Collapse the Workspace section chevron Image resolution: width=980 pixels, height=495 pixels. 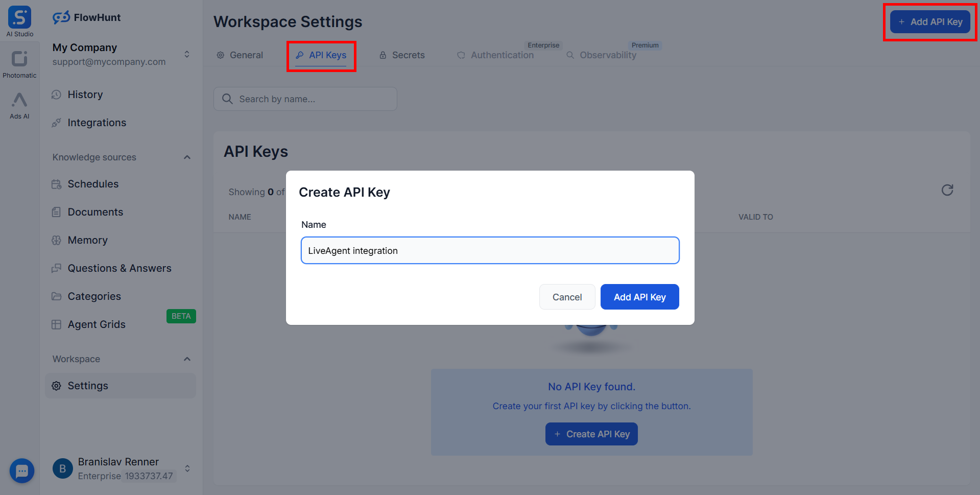coord(187,359)
